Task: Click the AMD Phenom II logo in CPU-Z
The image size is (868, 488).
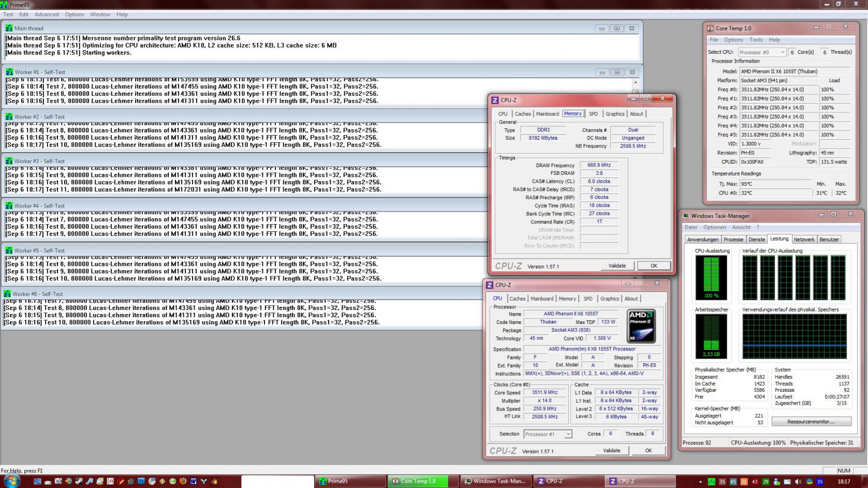Action: pyautogui.click(x=641, y=326)
